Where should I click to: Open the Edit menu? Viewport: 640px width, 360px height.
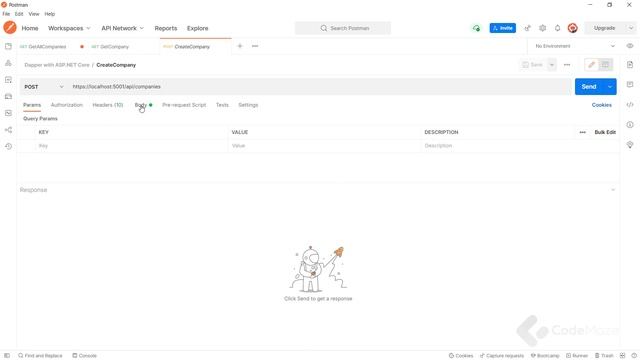click(19, 14)
